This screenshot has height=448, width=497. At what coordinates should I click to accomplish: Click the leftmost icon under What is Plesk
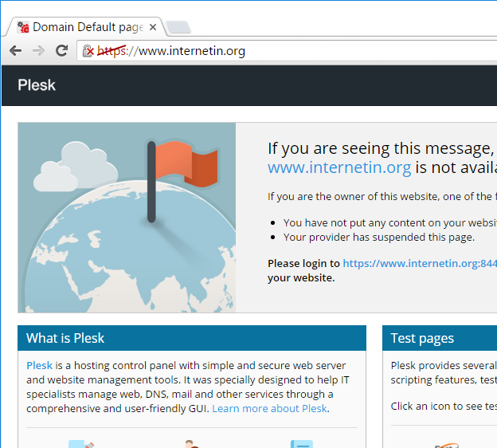81,443
